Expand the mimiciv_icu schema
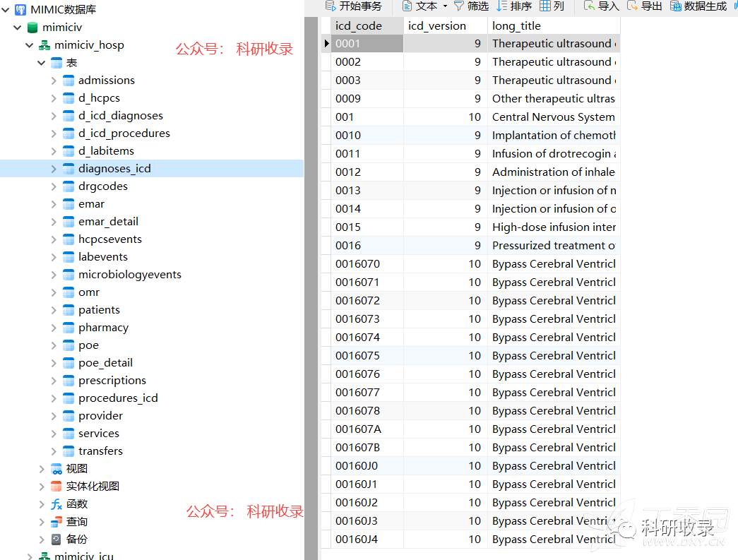The height and width of the screenshot is (560, 738). (x=30, y=556)
